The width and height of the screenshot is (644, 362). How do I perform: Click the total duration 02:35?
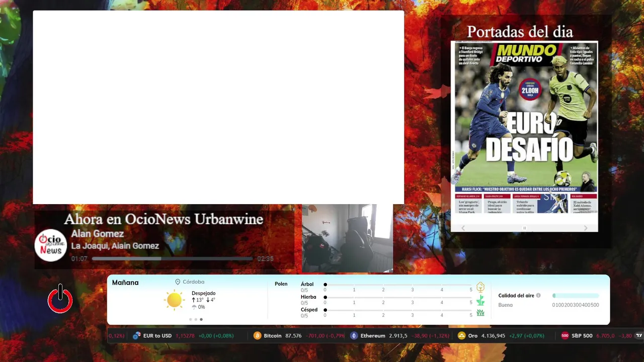[265, 259]
